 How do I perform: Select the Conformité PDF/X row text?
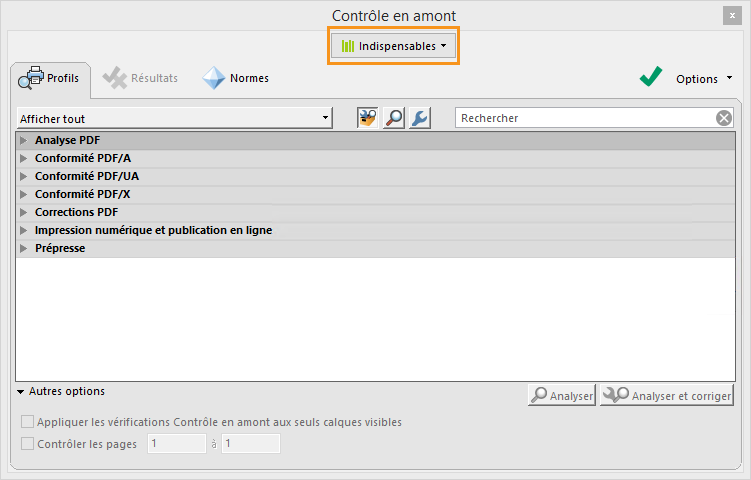[x=82, y=194]
